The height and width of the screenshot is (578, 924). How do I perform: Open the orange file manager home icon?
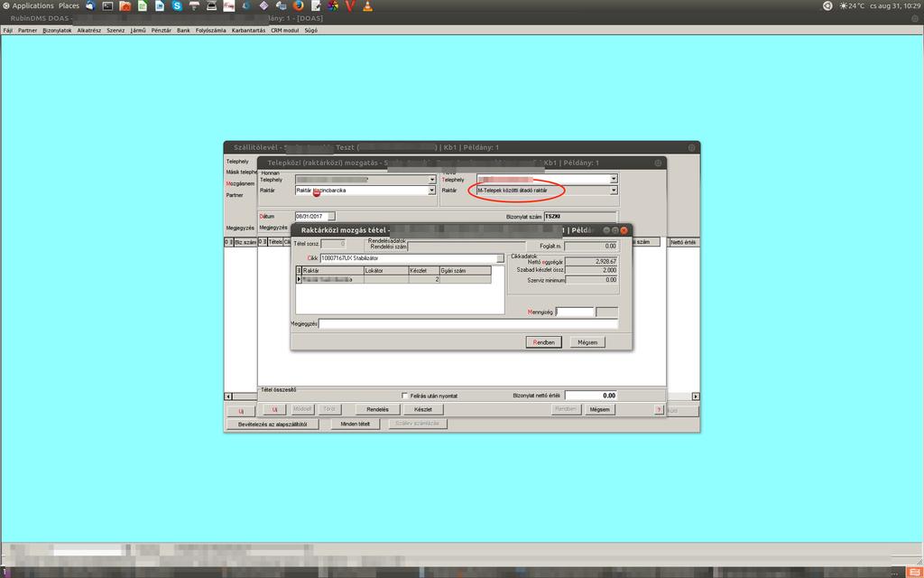125,6
